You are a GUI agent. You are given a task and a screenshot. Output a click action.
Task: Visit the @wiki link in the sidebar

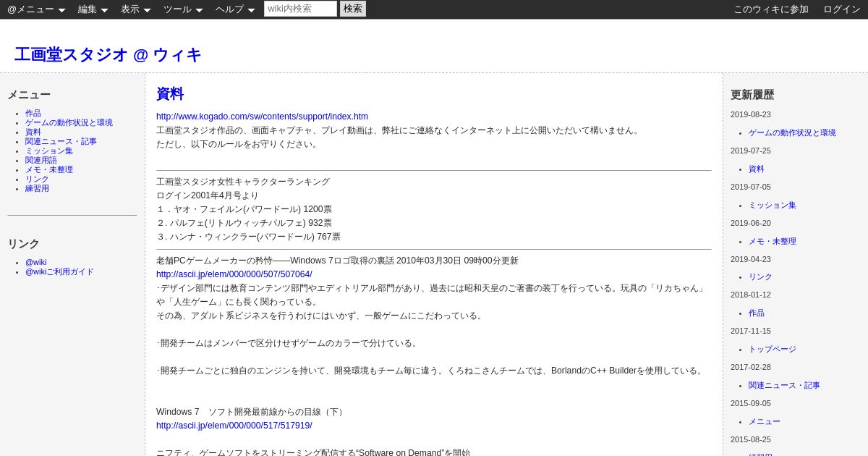click(36, 263)
